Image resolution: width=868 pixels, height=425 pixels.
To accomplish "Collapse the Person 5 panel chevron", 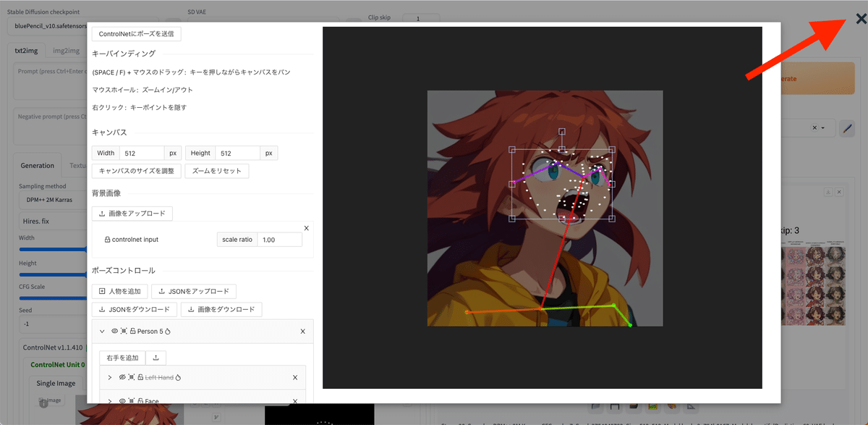I will pos(102,332).
